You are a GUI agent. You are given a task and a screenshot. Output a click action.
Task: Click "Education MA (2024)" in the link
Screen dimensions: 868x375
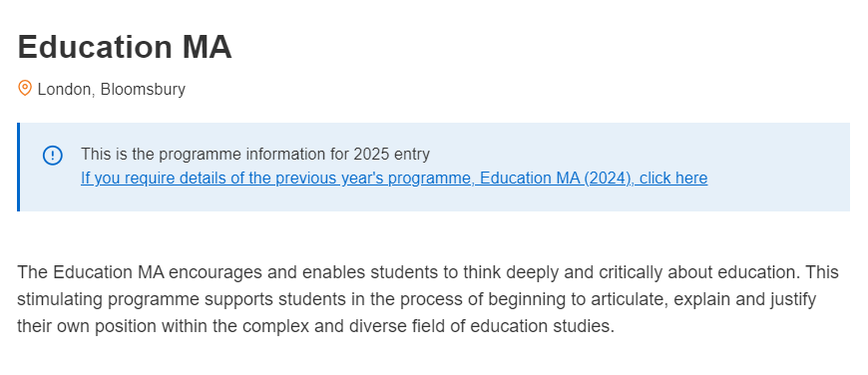click(557, 179)
